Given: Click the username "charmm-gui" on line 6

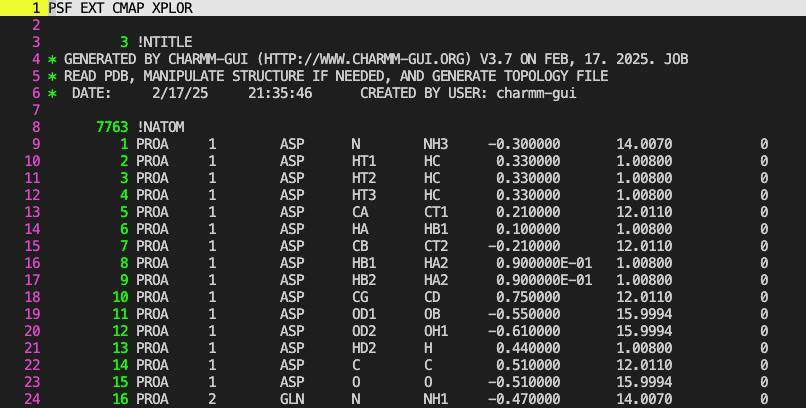Looking at the screenshot, I should coord(537,93).
